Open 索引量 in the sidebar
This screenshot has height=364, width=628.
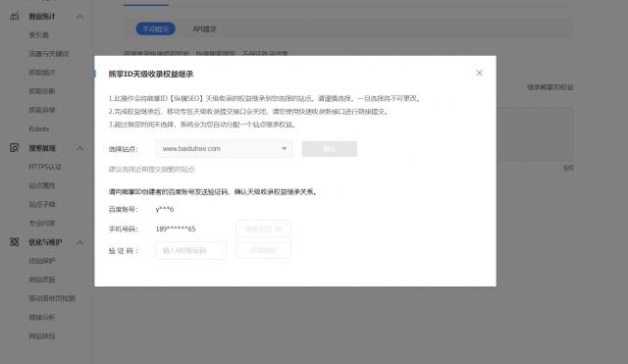[39, 35]
